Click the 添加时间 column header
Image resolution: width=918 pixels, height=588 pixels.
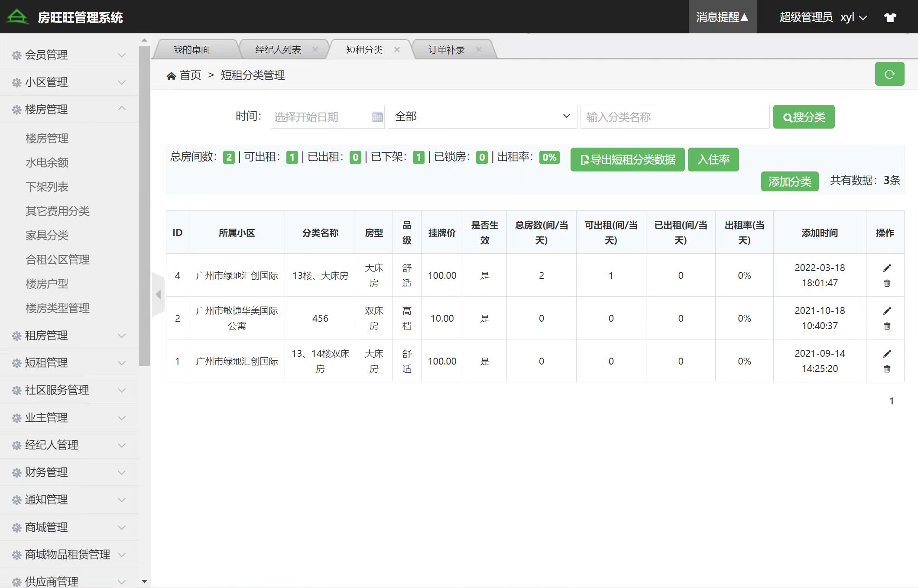click(x=820, y=233)
